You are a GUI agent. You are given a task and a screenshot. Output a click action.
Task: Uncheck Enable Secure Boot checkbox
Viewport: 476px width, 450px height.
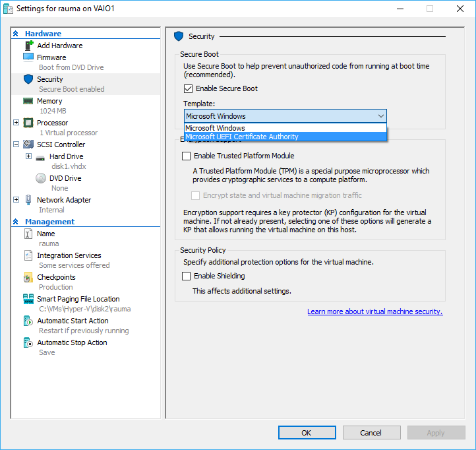coord(188,88)
